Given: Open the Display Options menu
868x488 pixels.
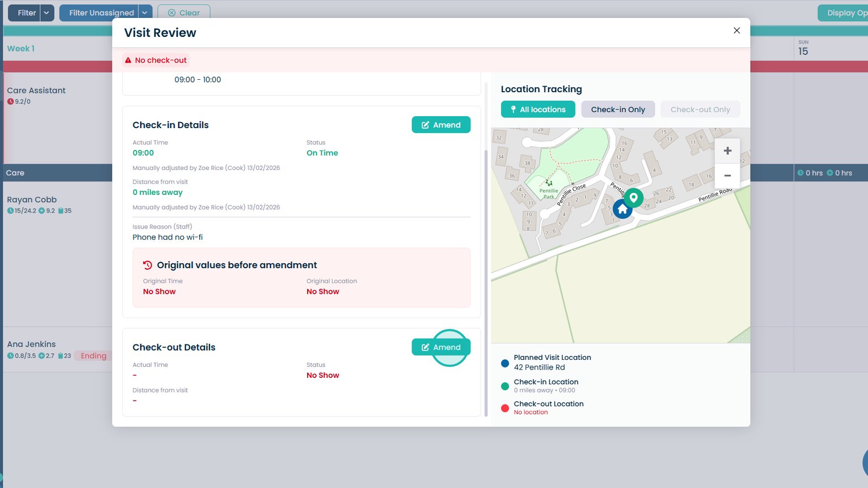Looking at the screenshot, I should tap(844, 13).
